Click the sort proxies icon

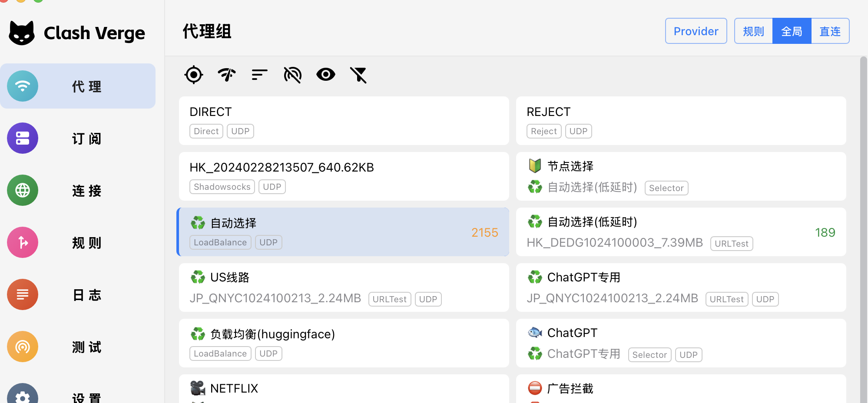tap(259, 75)
